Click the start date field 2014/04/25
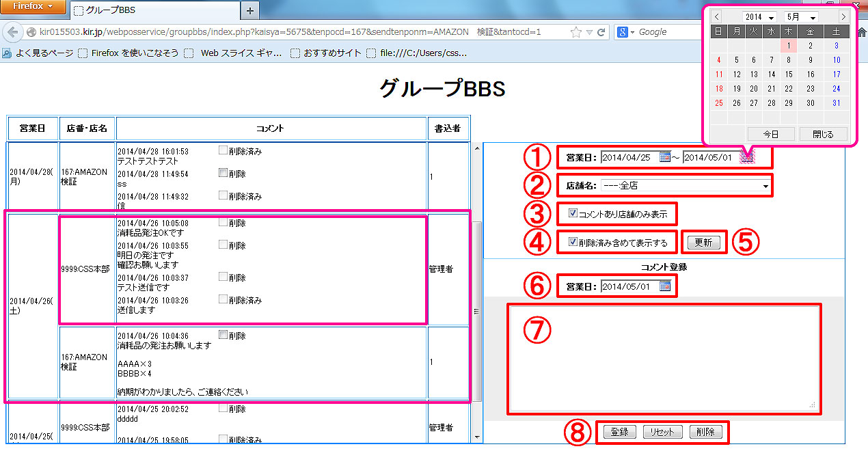Screen dimensions: 868x451 click(x=629, y=157)
